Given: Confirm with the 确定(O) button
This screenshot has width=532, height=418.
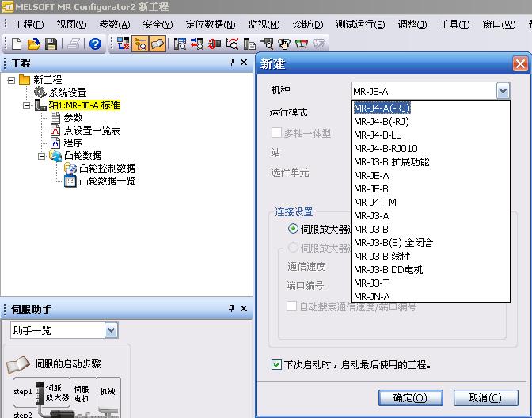Looking at the screenshot, I should (411, 397).
